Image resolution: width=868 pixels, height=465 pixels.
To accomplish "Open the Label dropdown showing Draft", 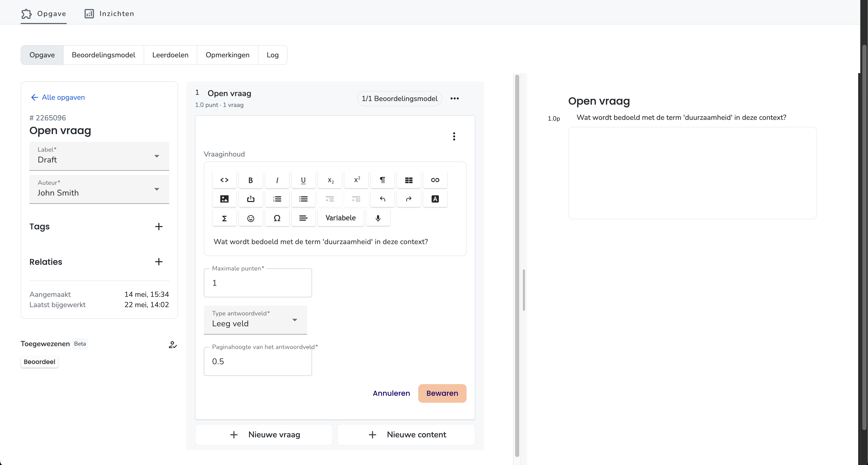I will 99,156.
